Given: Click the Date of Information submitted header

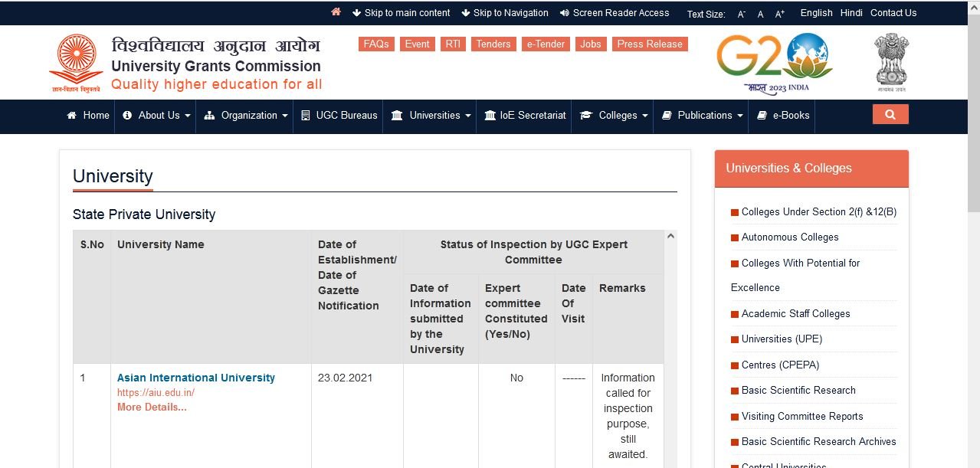Looking at the screenshot, I should click(441, 319).
